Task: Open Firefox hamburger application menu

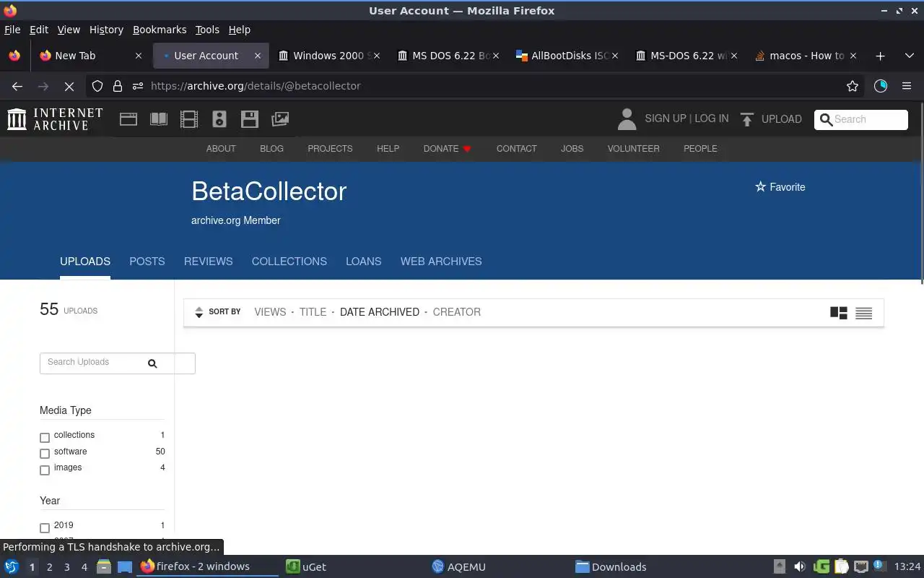Action: [907, 86]
